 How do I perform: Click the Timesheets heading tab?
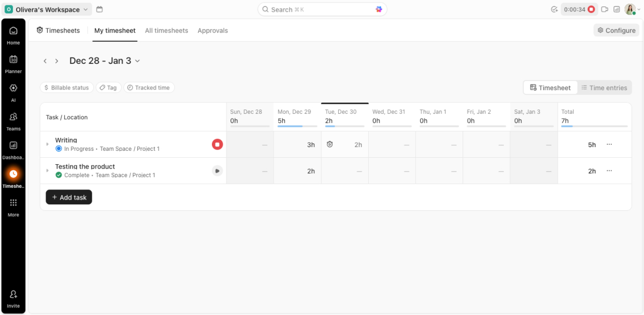[58, 31]
